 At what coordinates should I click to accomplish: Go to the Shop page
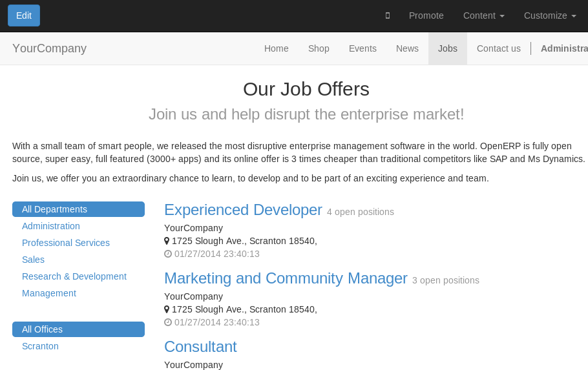[x=319, y=48]
